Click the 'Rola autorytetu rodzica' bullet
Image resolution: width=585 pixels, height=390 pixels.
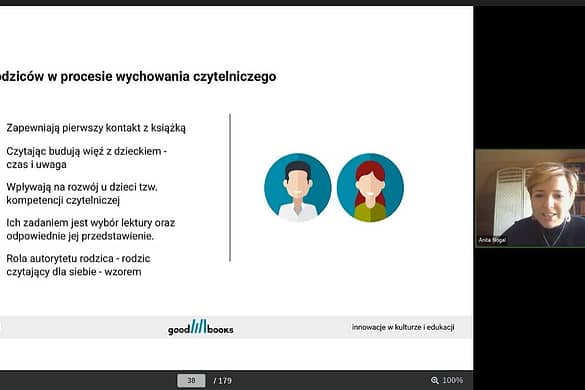[x=78, y=265]
